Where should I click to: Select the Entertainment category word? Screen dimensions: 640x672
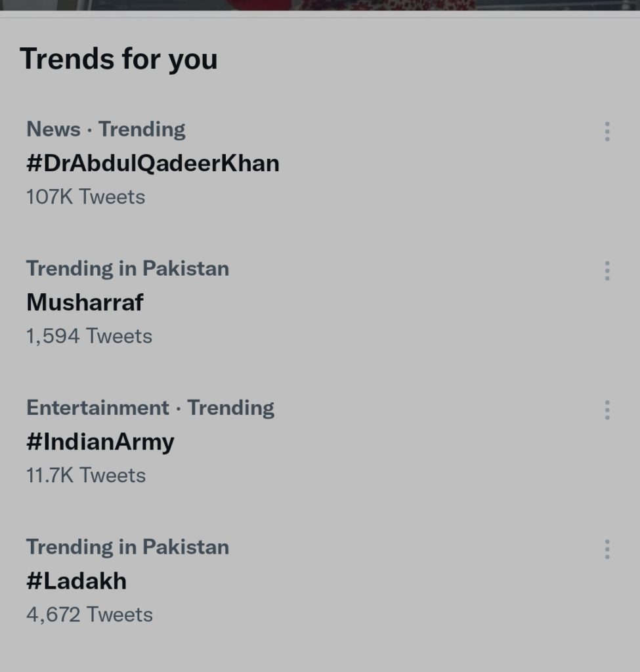tap(98, 408)
